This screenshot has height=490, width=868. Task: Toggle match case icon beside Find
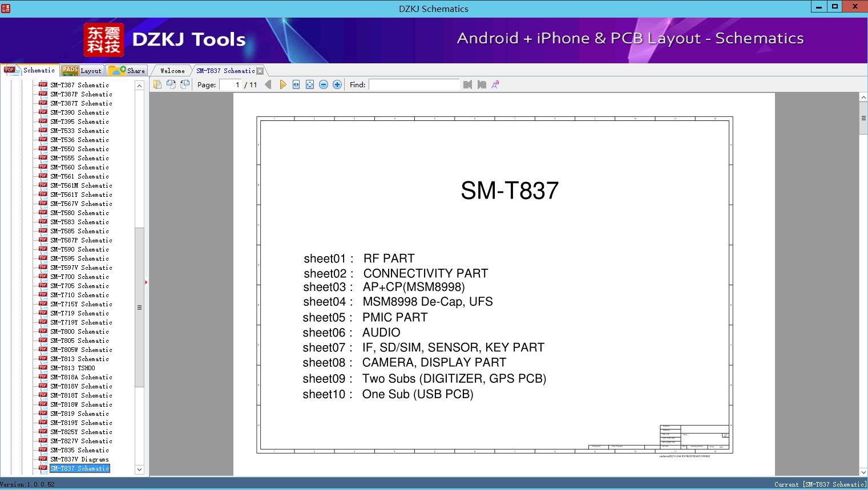click(495, 84)
